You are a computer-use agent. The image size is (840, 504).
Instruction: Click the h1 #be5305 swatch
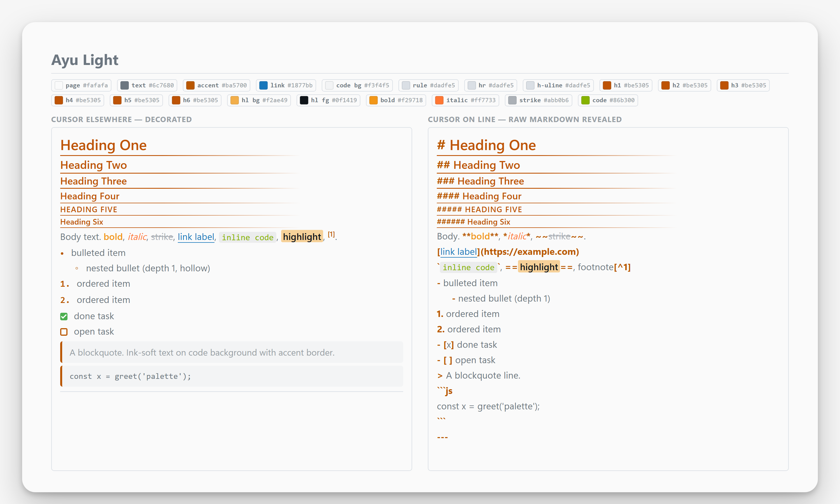pos(626,85)
